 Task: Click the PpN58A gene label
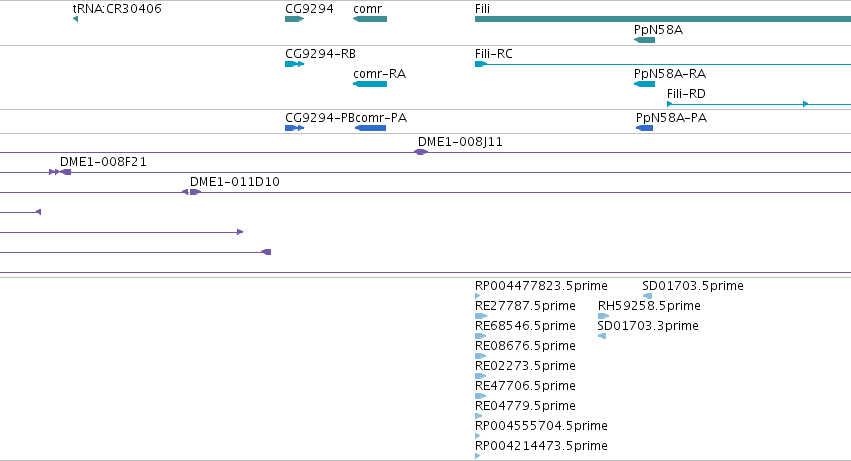click(x=658, y=30)
